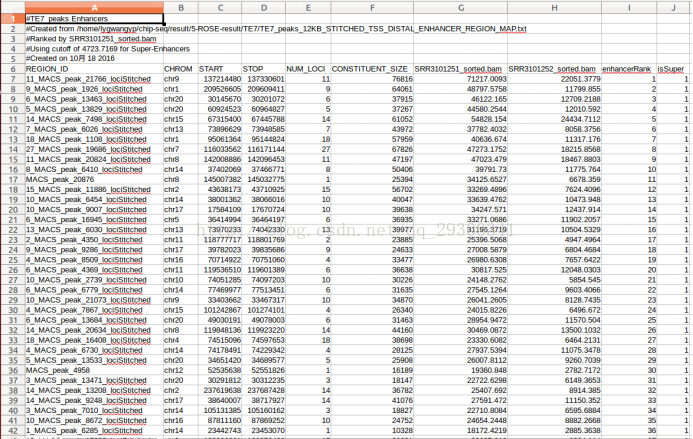Click STOP value 105160162
The height and width of the screenshot is (439, 693).
pos(264,410)
